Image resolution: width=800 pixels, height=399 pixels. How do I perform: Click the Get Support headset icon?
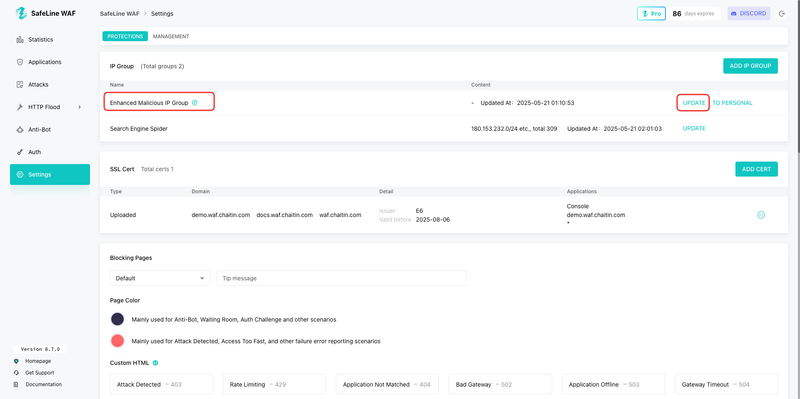pyautogui.click(x=16, y=372)
